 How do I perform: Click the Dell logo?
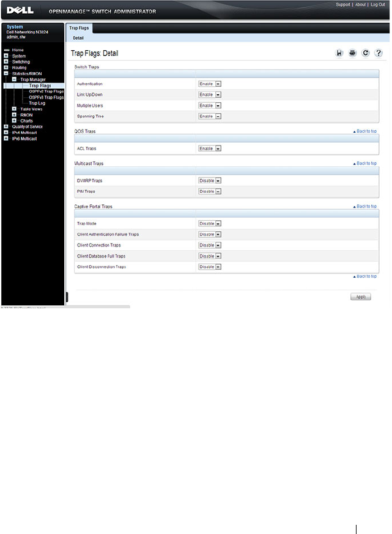coord(20,10)
